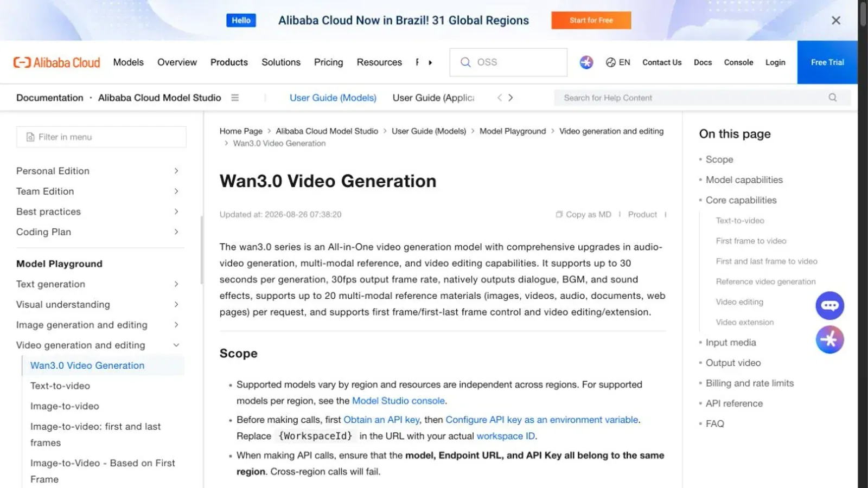Jump to Reference video generation
Screen dimensions: 868x488
click(x=765, y=281)
